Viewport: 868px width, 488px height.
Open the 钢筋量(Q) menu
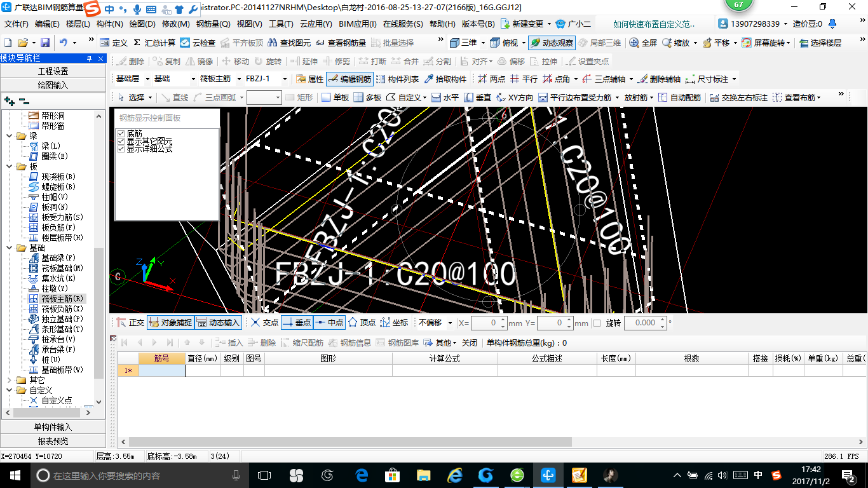point(213,24)
